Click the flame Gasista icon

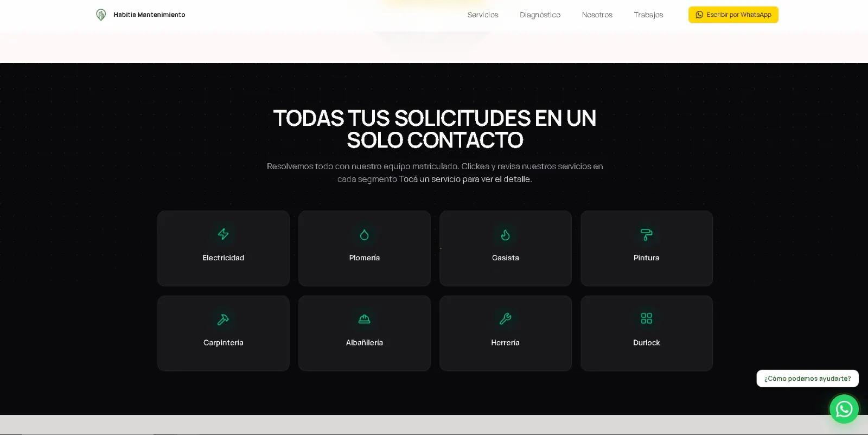506,234
